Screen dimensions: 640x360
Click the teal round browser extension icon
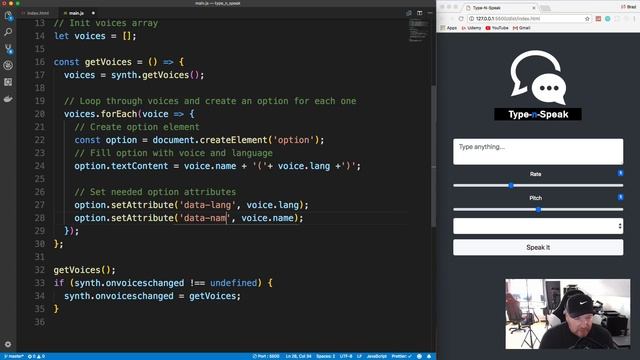608,19
